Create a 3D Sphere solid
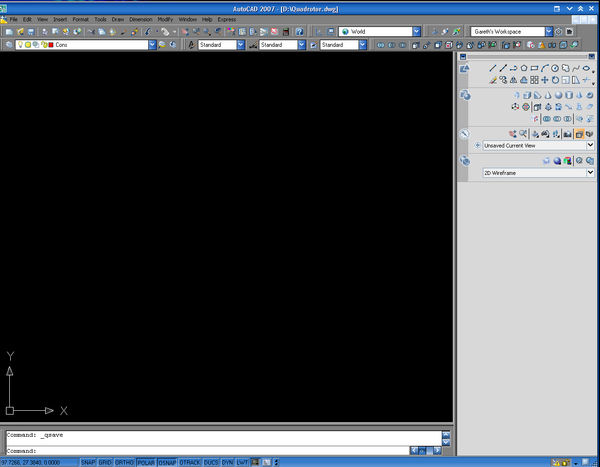600x467 pixels. coord(558,95)
